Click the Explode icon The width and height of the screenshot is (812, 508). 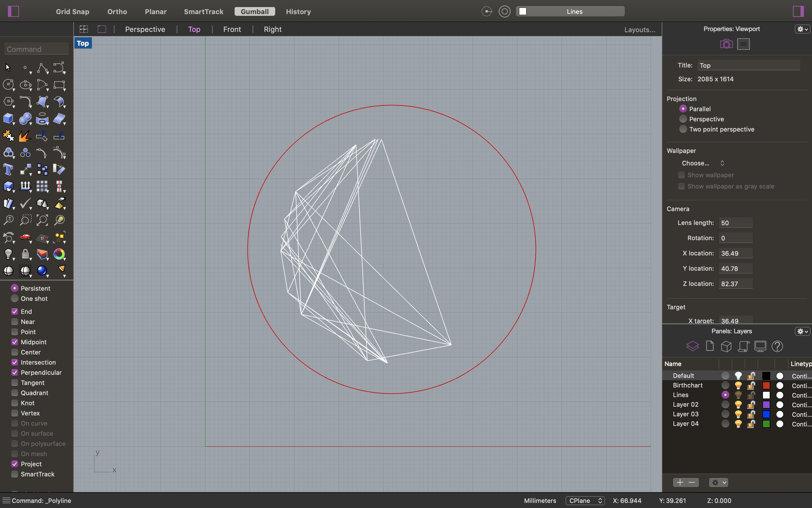tap(25, 135)
